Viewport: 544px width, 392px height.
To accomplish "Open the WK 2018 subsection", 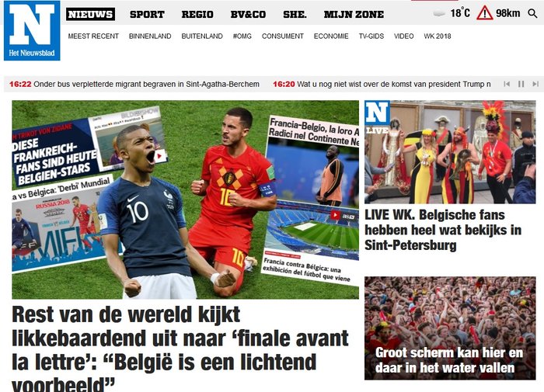I will pos(437,36).
